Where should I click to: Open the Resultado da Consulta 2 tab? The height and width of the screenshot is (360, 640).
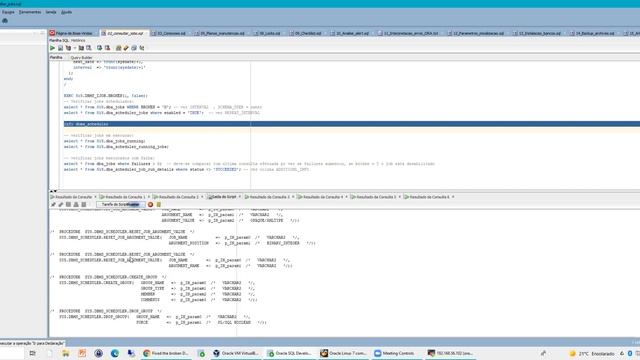click(x=178, y=197)
